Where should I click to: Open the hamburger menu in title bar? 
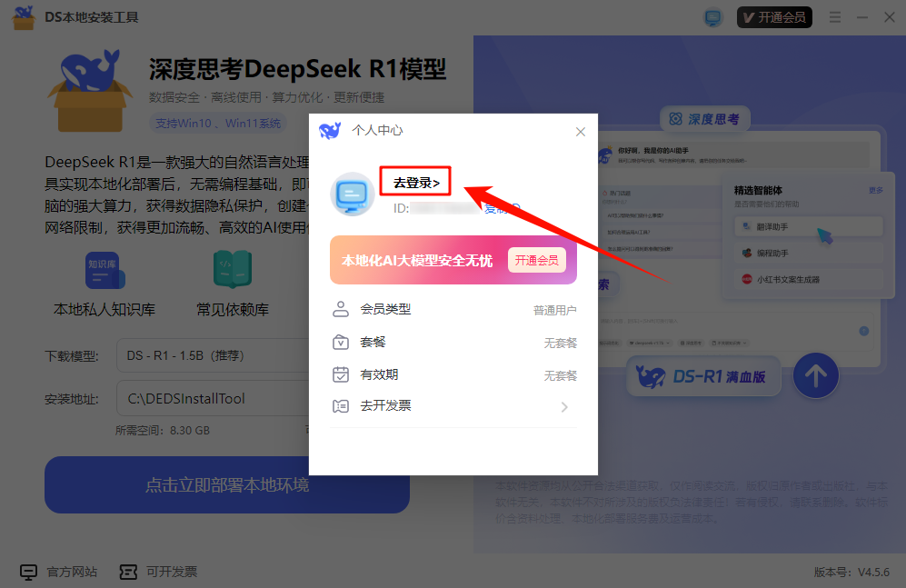[834, 16]
